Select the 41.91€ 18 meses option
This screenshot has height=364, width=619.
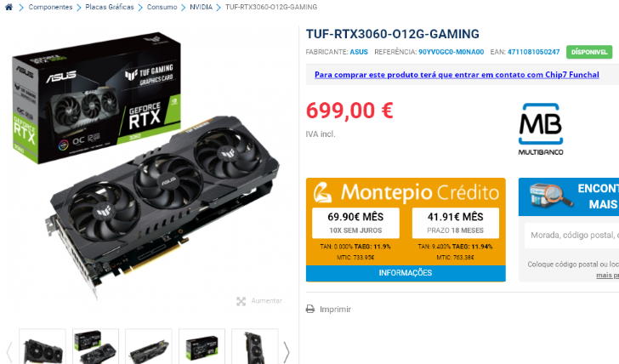point(455,223)
